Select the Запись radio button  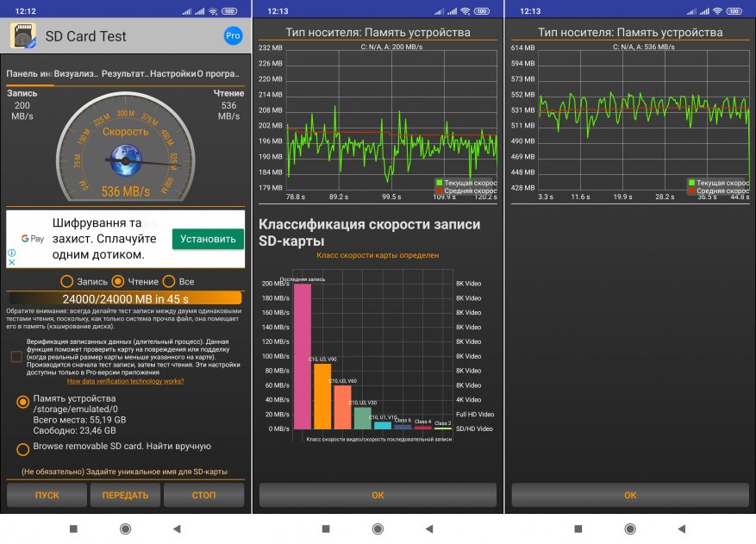pos(67,281)
